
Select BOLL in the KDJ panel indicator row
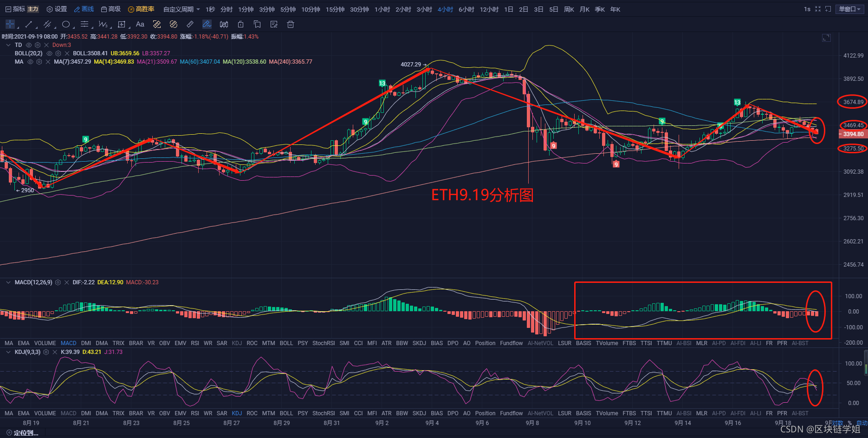[286, 413]
